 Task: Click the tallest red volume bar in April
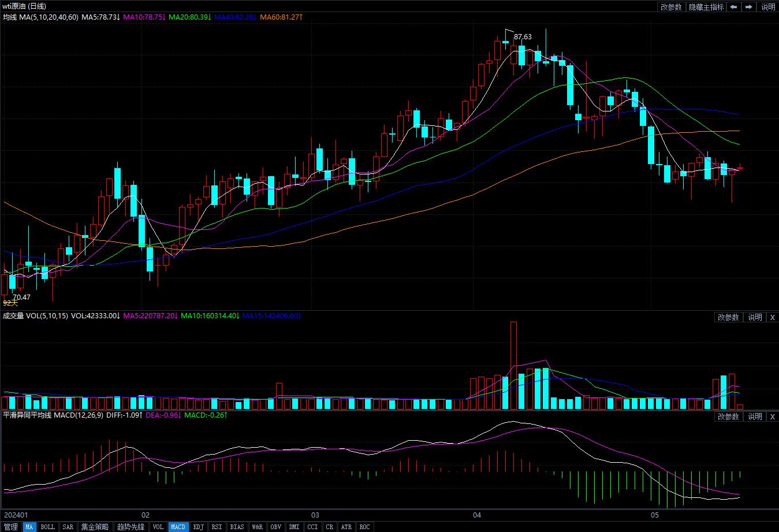(513, 365)
